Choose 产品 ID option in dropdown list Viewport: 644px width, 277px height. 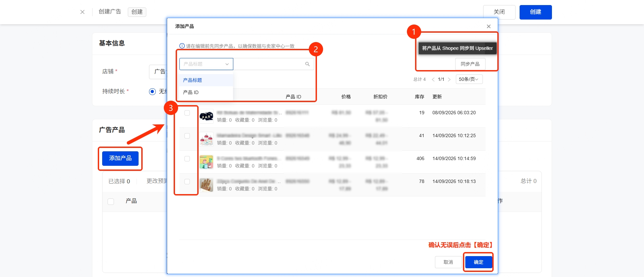click(x=206, y=92)
